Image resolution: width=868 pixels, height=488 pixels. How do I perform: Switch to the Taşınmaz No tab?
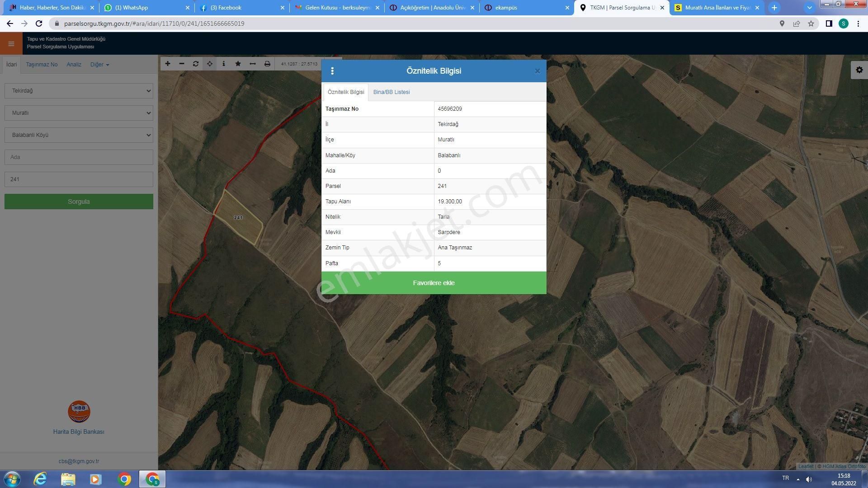click(x=42, y=65)
